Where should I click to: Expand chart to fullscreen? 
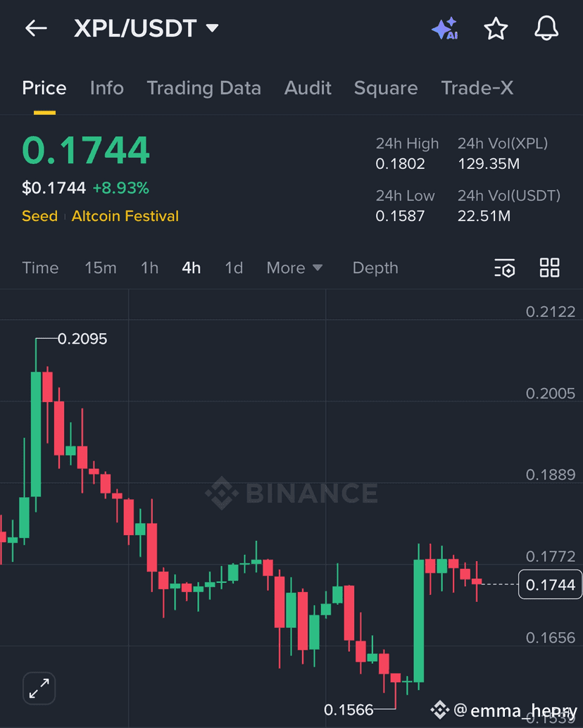pyautogui.click(x=39, y=688)
